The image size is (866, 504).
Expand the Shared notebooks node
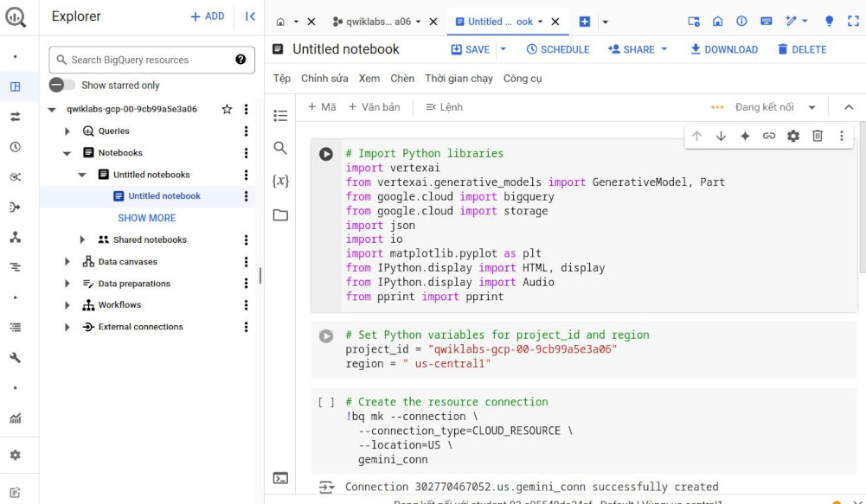(81, 239)
